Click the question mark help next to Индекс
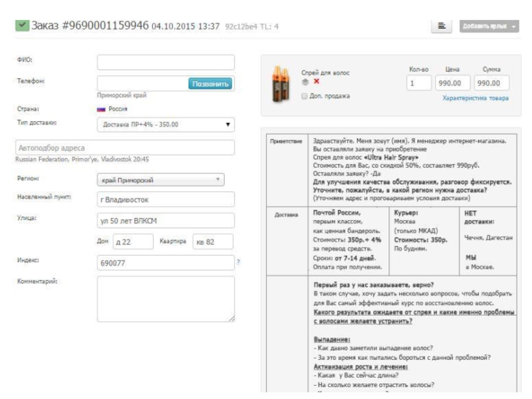Viewport: 532px width, 399px height. 238,262
